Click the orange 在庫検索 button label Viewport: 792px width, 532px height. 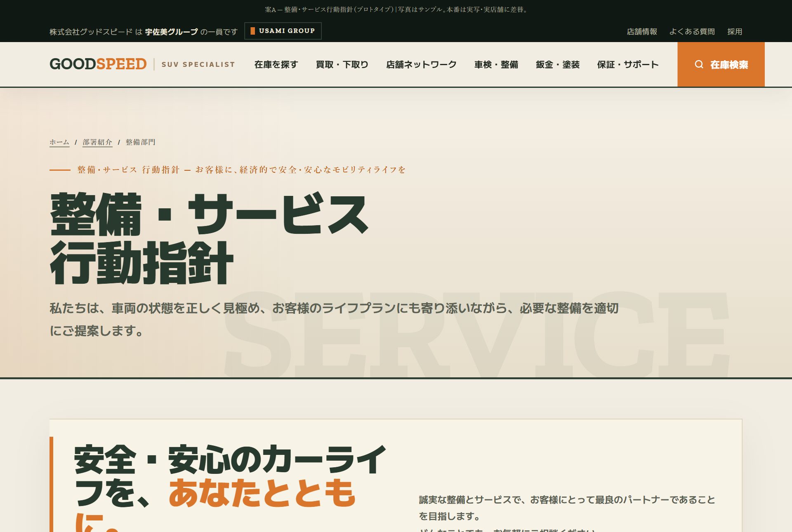click(x=729, y=65)
